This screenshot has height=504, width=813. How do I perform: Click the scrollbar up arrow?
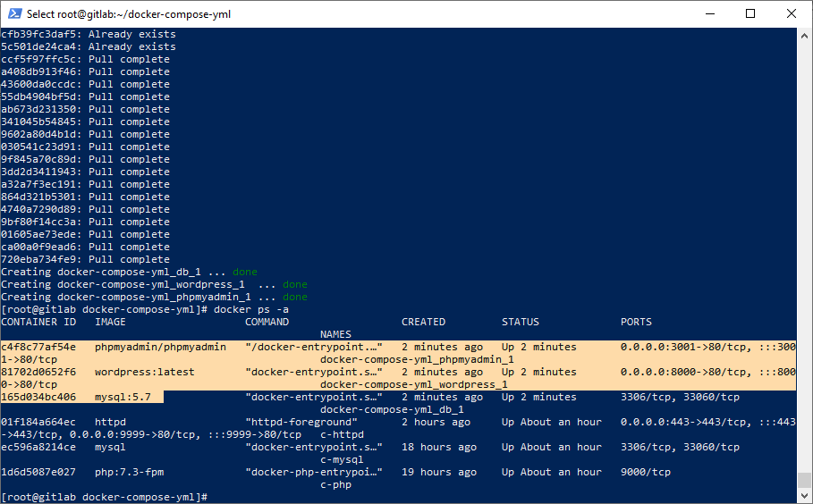point(805,34)
